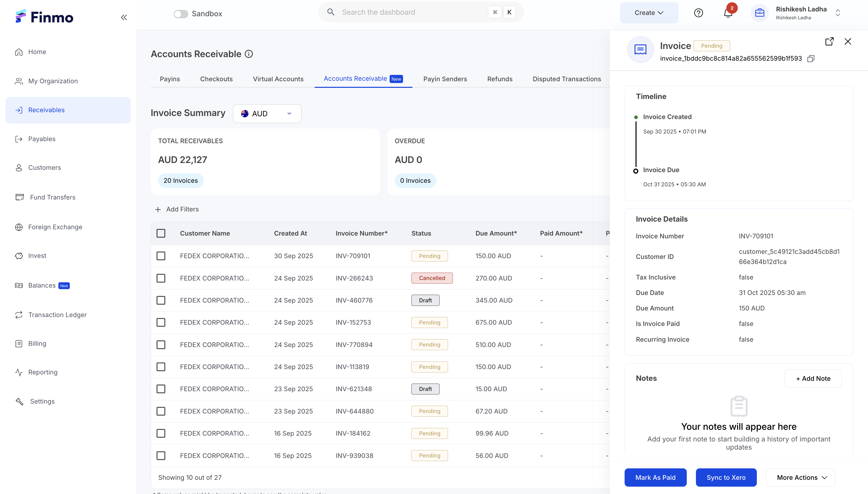Expand the Create dropdown button

pos(648,13)
